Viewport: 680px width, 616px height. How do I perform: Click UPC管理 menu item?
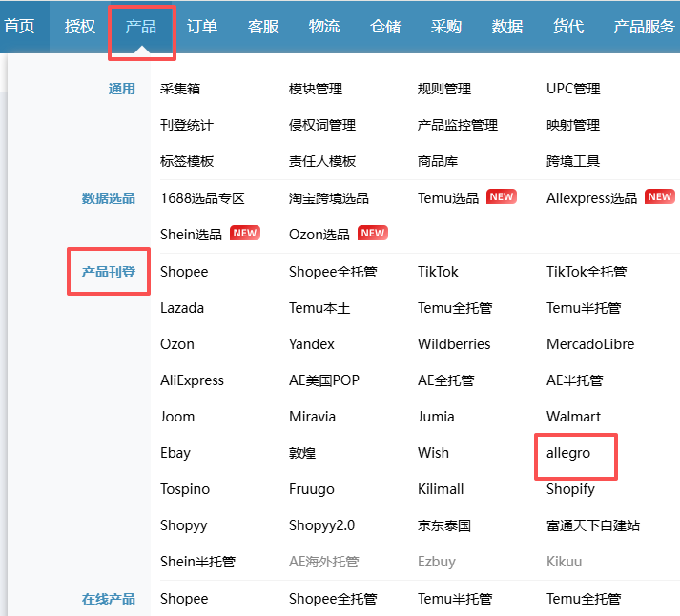tap(573, 89)
